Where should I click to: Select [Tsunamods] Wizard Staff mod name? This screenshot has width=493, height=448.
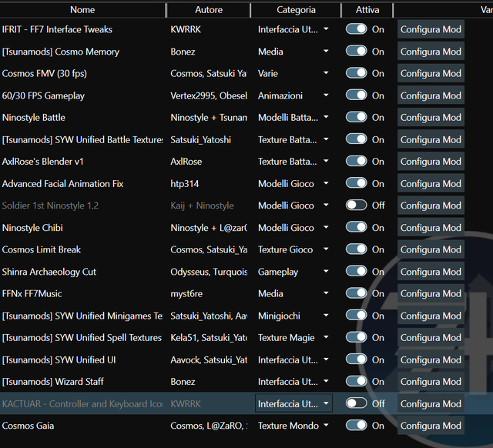click(52, 382)
